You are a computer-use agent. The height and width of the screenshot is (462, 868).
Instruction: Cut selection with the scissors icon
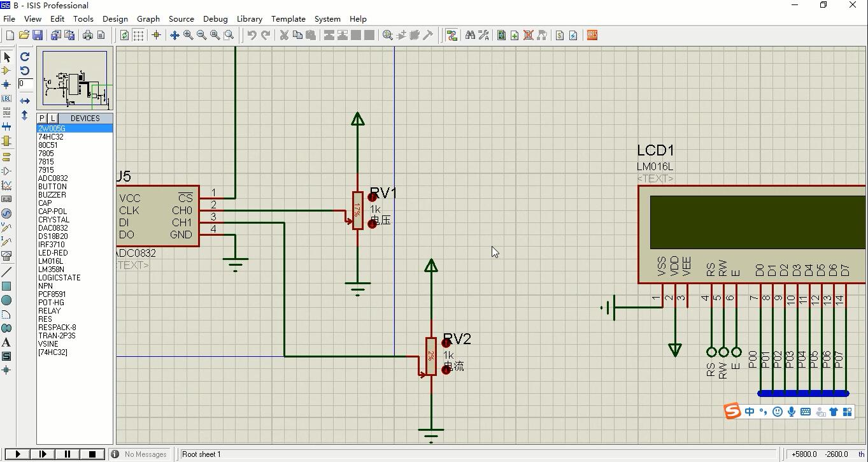coord(284,35)
